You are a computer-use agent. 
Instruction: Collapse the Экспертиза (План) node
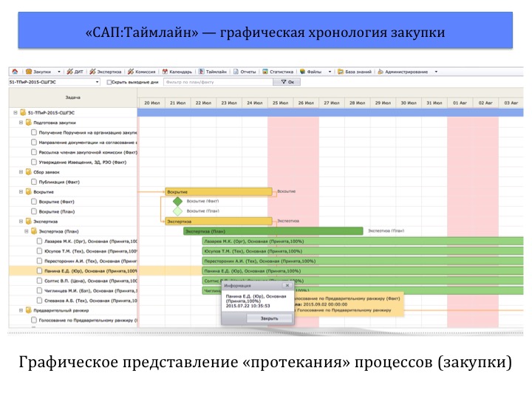[x=26, y=231]
